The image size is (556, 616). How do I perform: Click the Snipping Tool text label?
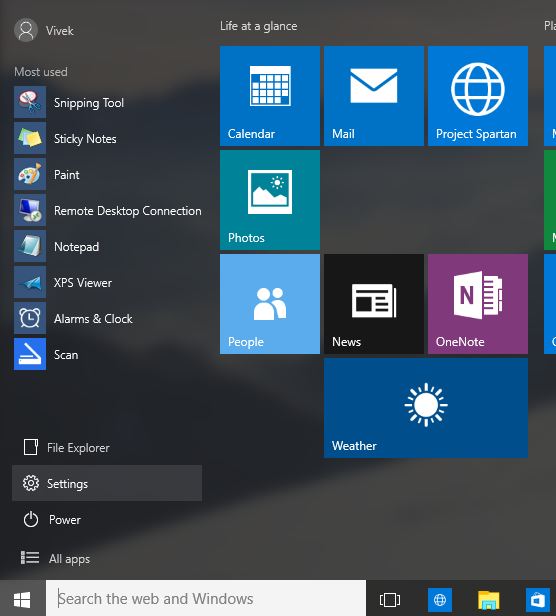tap(89, 103)
